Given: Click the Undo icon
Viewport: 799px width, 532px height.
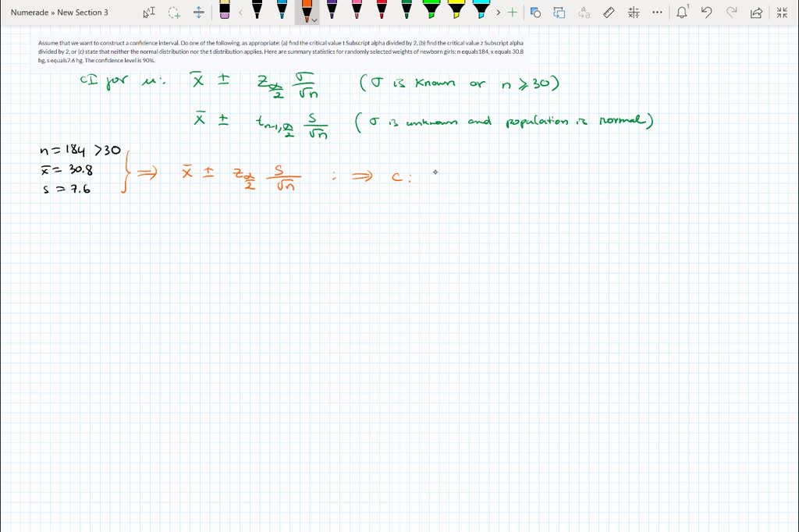Looking at the screenshot, I should point(707,12).
